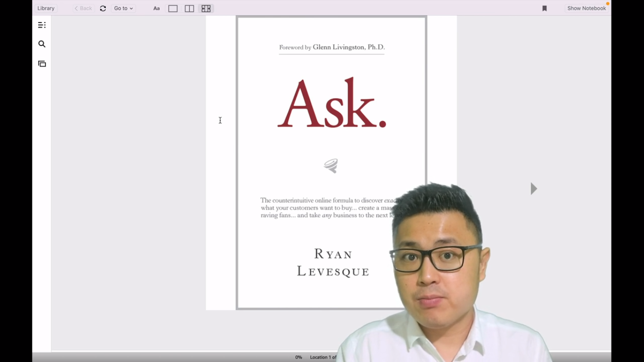Click the 0% reading progress indicator

pyautogui.click(x=298, y=357)
